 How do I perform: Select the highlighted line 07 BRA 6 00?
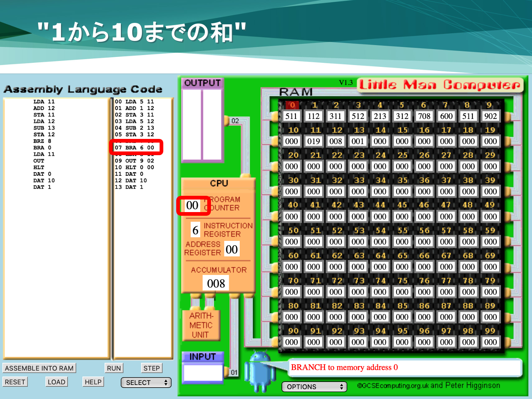click(136, 147)
